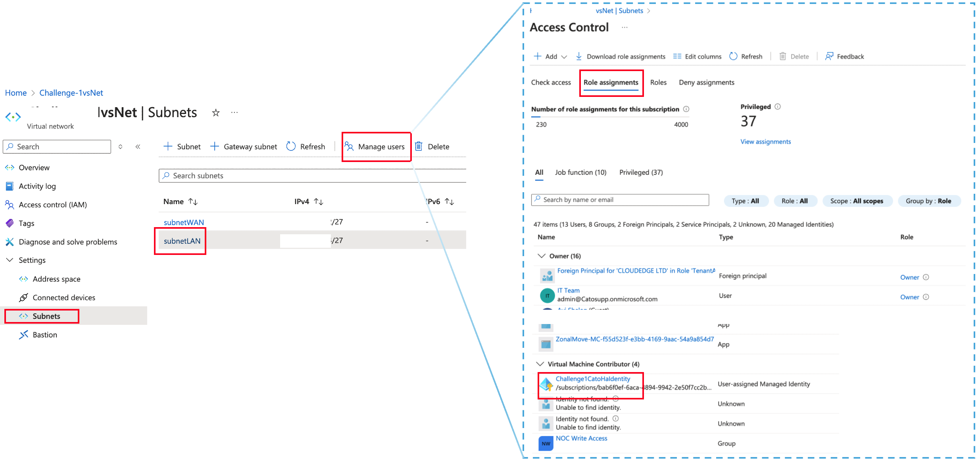
Task: Select Privileged (37) tab
Action: [641, 172]
